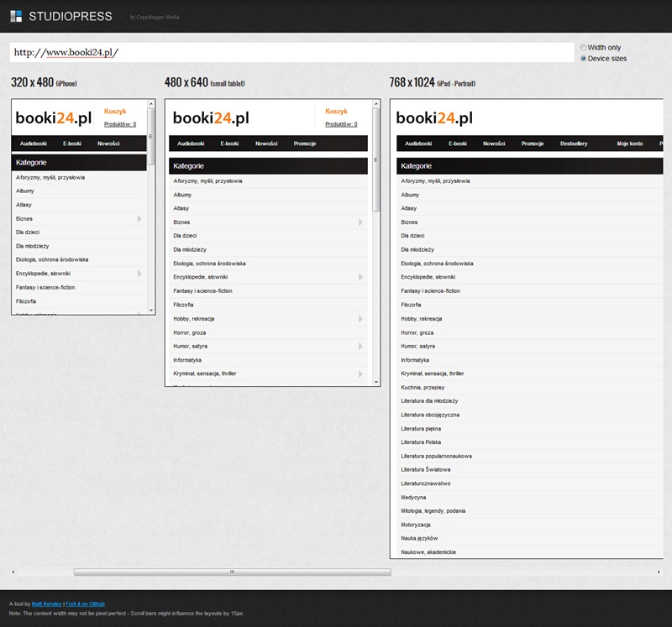Click the bottom horizontal scrollbar thumb
This screenshot has width=672, height=627.
[232, 572]
